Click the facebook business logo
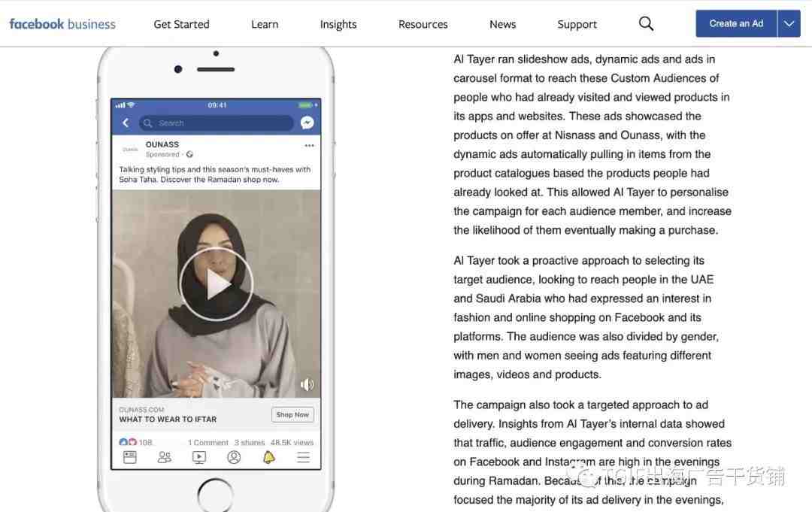The height and width of the screenshot is (512, 812). [62, 24]
